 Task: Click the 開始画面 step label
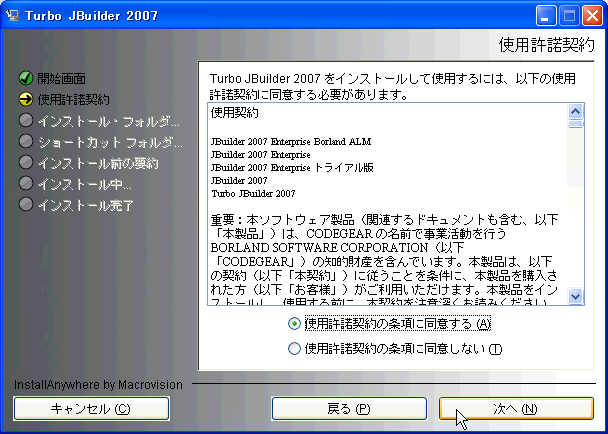click(61, 78)
